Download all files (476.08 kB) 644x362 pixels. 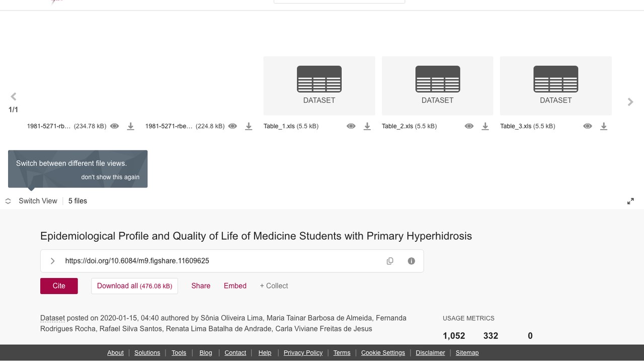(134, 286)
